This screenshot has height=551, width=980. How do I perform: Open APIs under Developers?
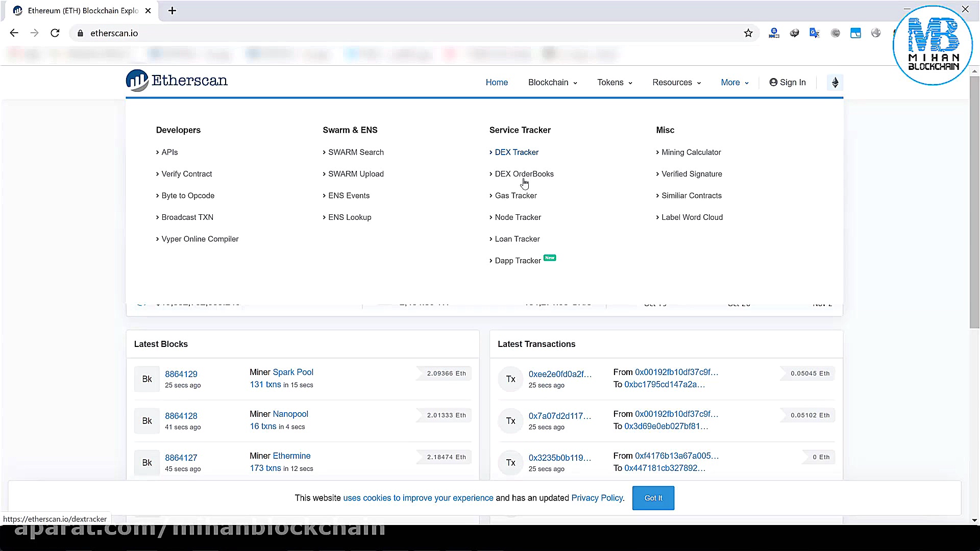(169, 152)
